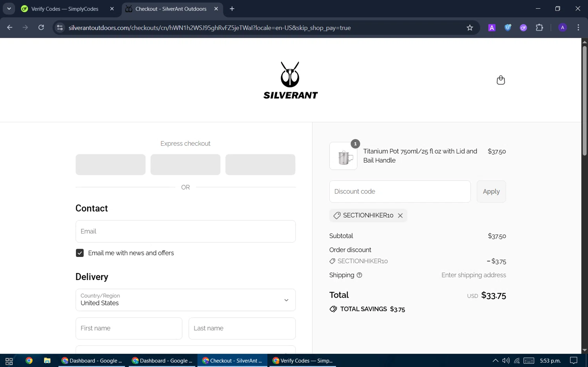Click the Email input field
Image resolution: width=588 pixels, height=367 pixels.
tap(185, 231)
